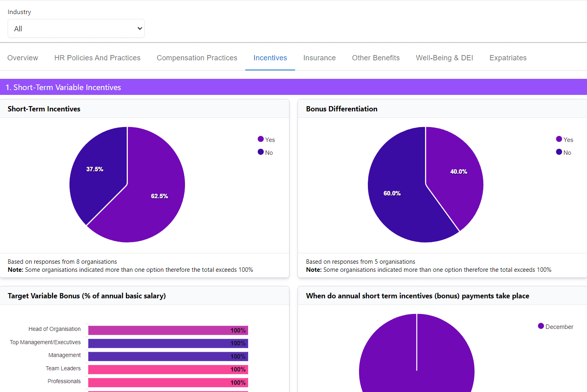Click the Team Leaders bar
The width and height of the screenshot is (587, 392).
tap(168, 369)
